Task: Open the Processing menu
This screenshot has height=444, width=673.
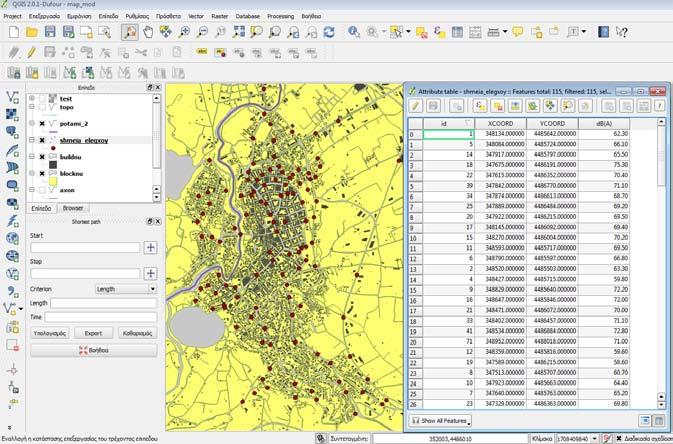Action: click(281, 16)
